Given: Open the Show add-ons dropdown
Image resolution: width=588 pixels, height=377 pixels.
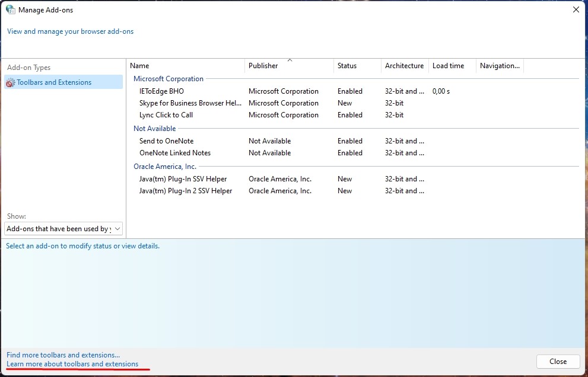Looking at the screenshot, I should [63, 229].
